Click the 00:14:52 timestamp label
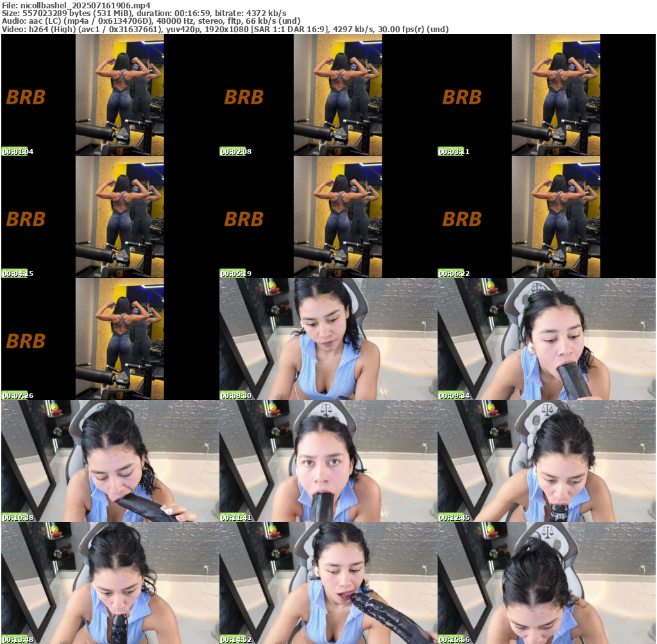 tap(236, 640)
